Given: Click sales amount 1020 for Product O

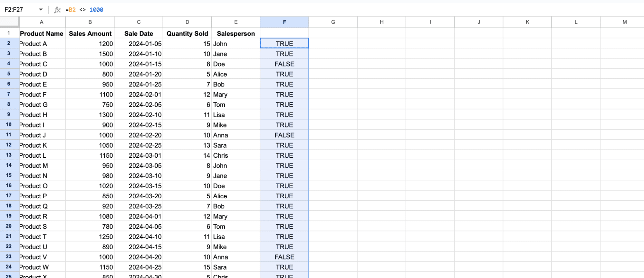Looking at the screenshot, I should 90,186.
